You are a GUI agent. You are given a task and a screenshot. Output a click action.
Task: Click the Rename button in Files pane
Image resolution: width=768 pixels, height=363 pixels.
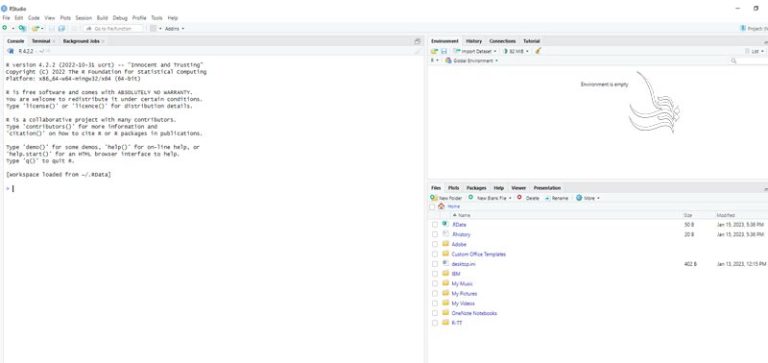556,198
